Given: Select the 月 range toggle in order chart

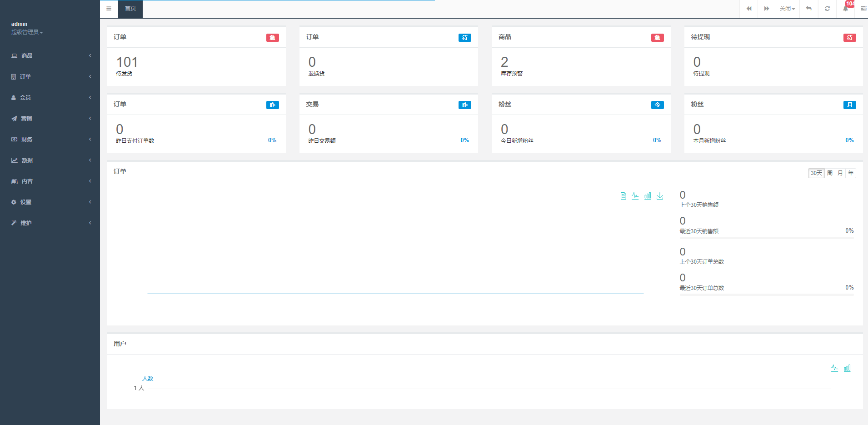Looking at the screenshot, I should [840, 173].
